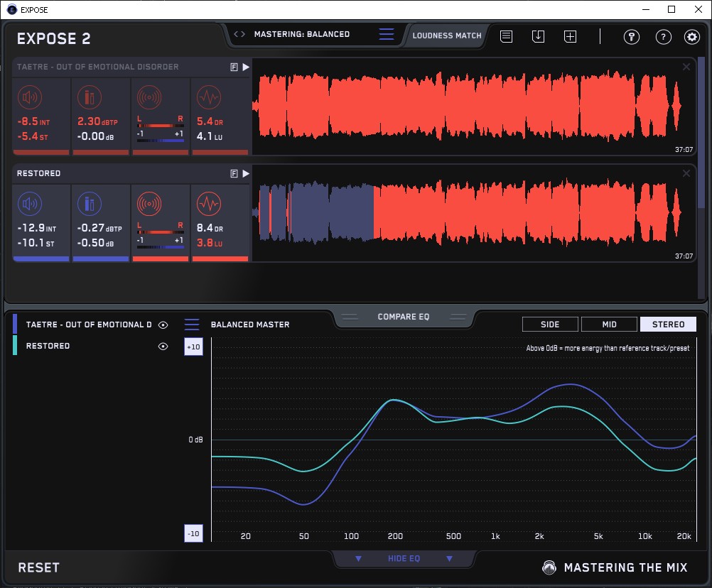
Task: Click the -12.9 INT loudness value
Action: pyautogui.click(x=37, y=228)
